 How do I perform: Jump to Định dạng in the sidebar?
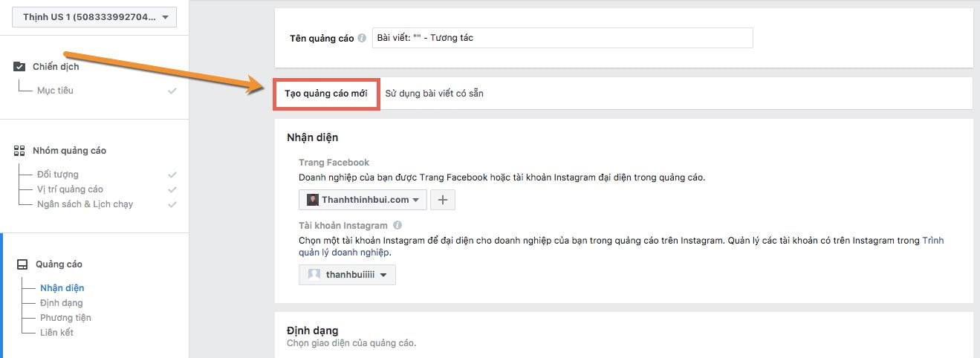(x=62, y=303)
